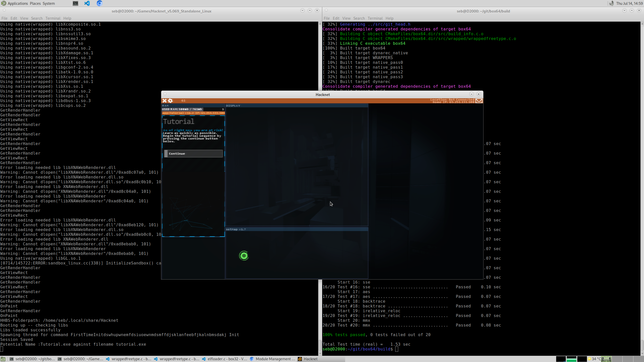Open Chromium browser icon in top panel
Image resolution: width=644 pixels, height=362 pixels.
click(99, 3)
